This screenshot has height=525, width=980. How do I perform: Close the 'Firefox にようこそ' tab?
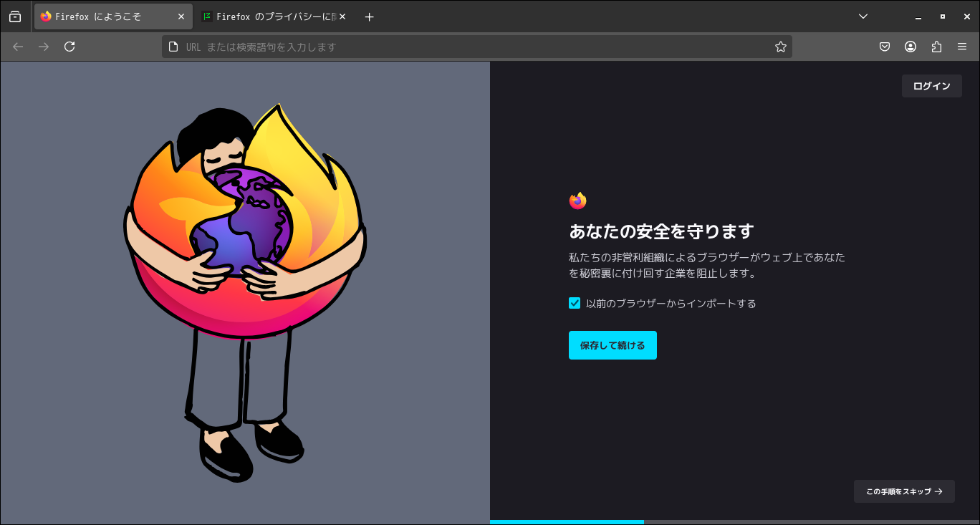coord(181,16)
